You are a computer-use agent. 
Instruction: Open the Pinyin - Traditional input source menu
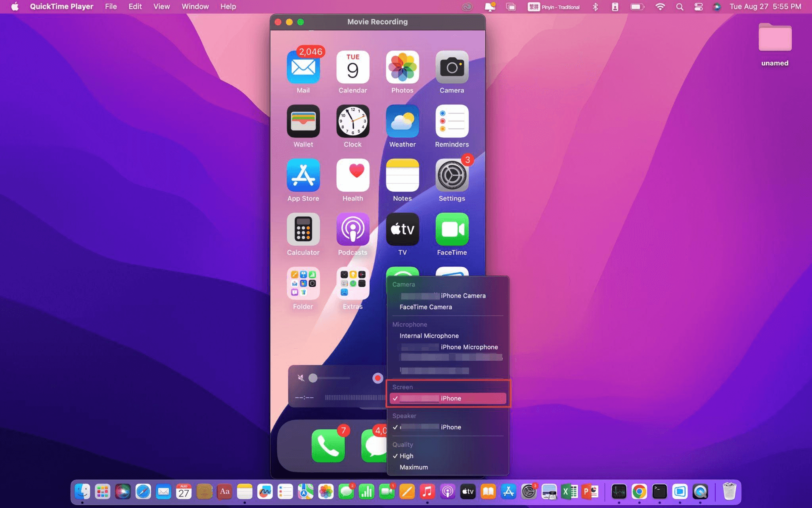553,7
